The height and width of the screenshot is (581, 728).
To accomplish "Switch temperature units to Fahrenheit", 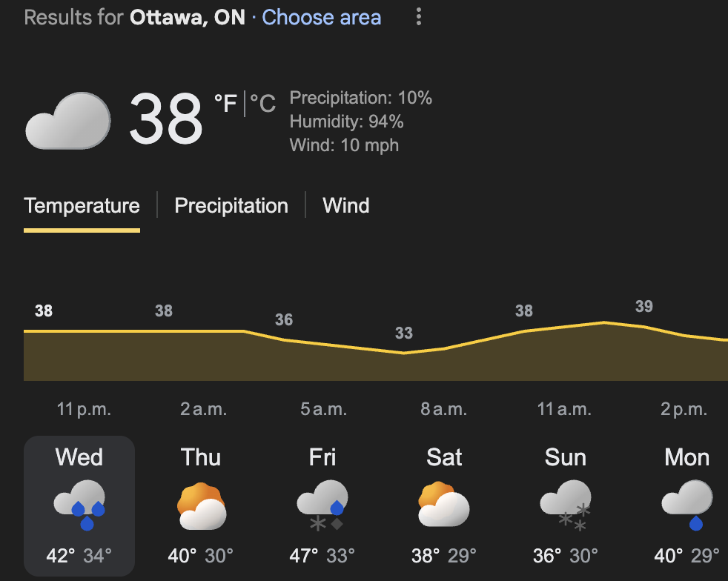I will click(x=225, y=104).
